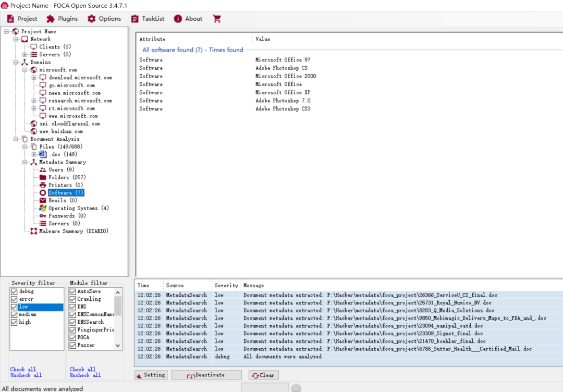
Task: Clear the log with Clear button
Action: pyautogui.click(x=264, y=375)
